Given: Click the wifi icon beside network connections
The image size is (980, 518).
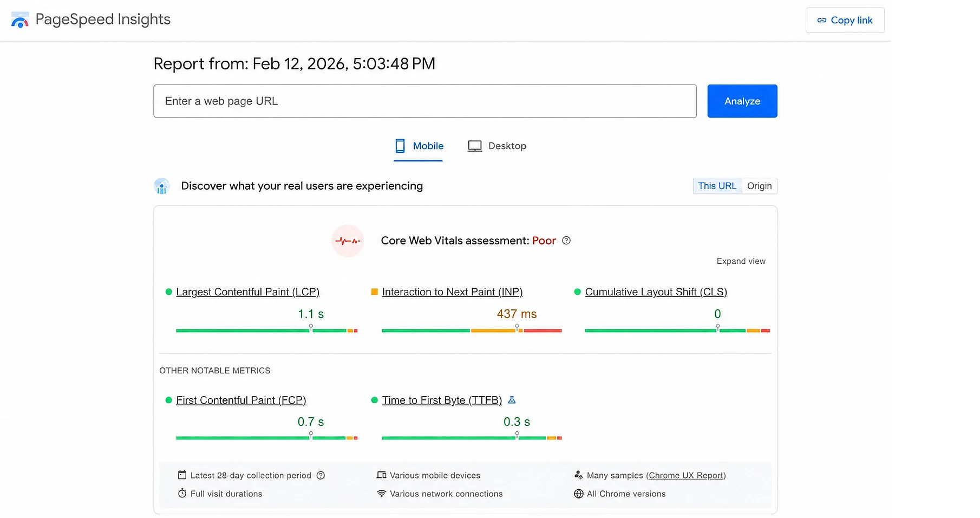Looking at the screenshot, I should tap(381, 494).
